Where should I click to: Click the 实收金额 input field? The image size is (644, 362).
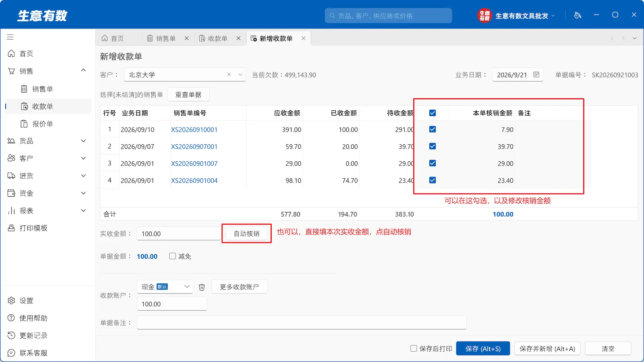pyautogui.click(x=179, y=234)
